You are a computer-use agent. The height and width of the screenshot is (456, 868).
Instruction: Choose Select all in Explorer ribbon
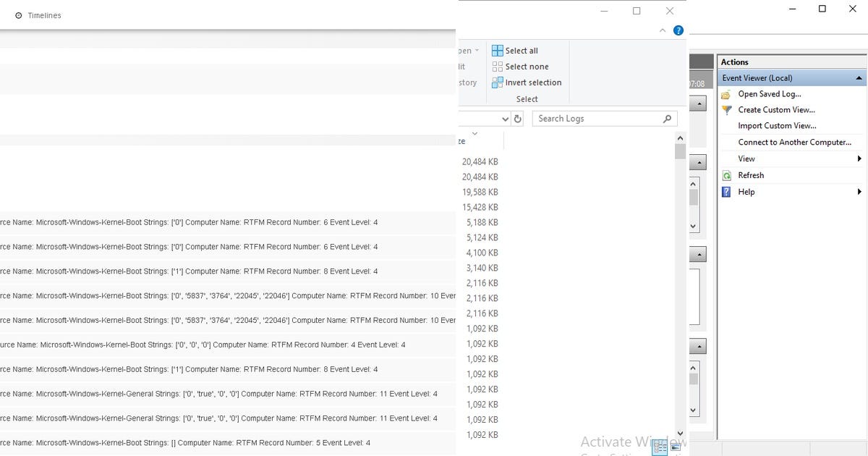point(515,51)
